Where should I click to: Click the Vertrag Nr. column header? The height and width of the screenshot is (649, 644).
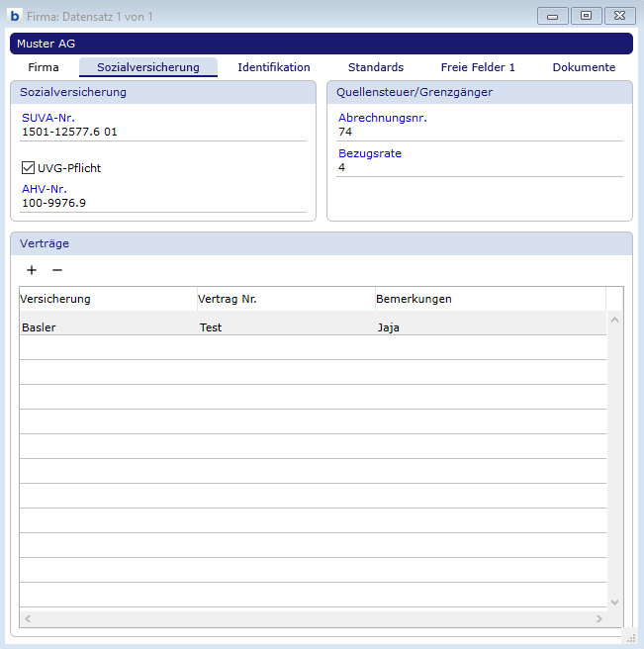click(x=286, y=299)
